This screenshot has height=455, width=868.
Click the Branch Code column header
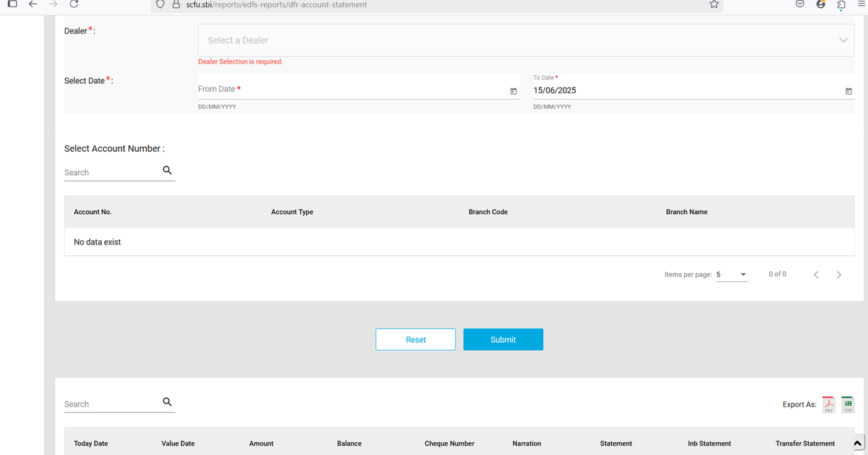(488, 212)
